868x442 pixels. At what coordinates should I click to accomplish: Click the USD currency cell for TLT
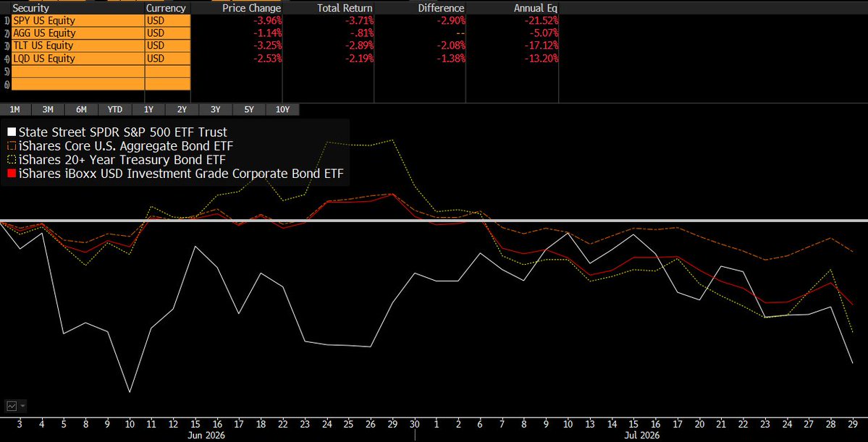point(168,46)
